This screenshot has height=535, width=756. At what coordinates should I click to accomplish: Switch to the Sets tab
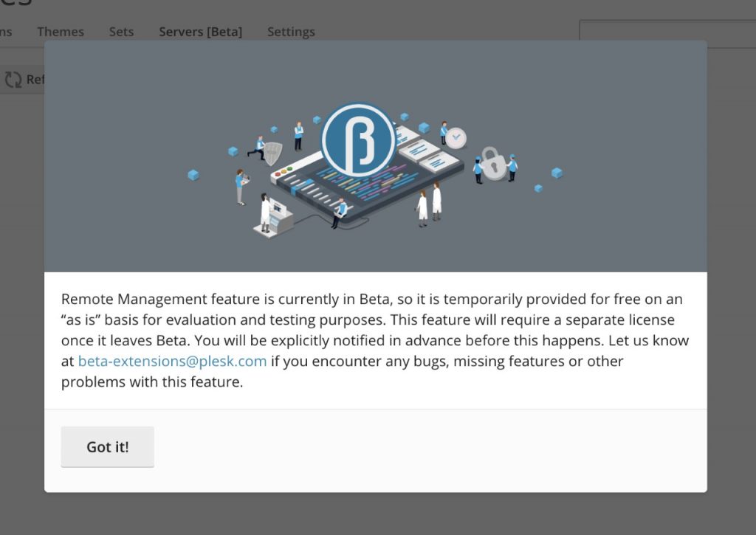(x=121, y=32)
